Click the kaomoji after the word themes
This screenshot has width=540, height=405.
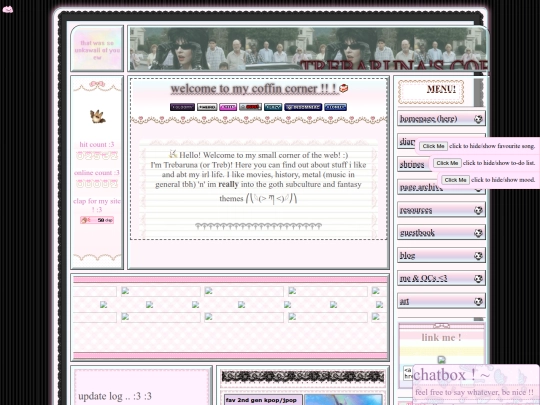pos(271,198)
